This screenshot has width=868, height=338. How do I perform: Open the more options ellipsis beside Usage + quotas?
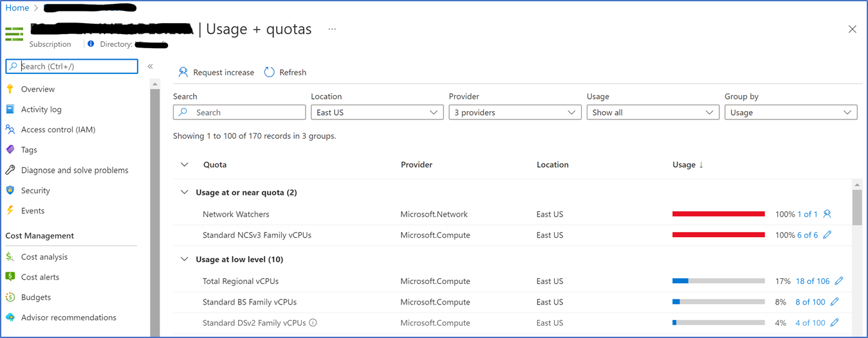[332, 29]
